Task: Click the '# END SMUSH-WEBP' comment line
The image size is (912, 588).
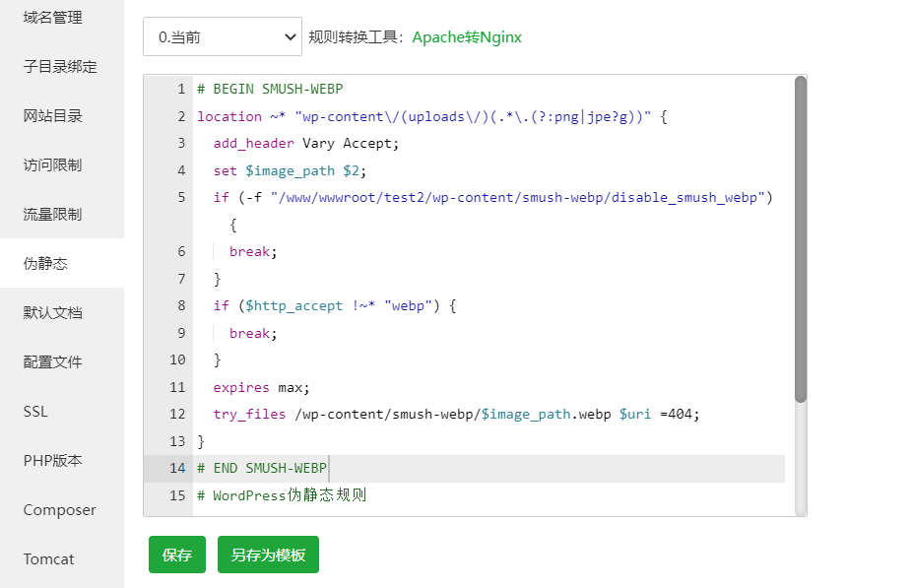Action: (x=262, y=468)
